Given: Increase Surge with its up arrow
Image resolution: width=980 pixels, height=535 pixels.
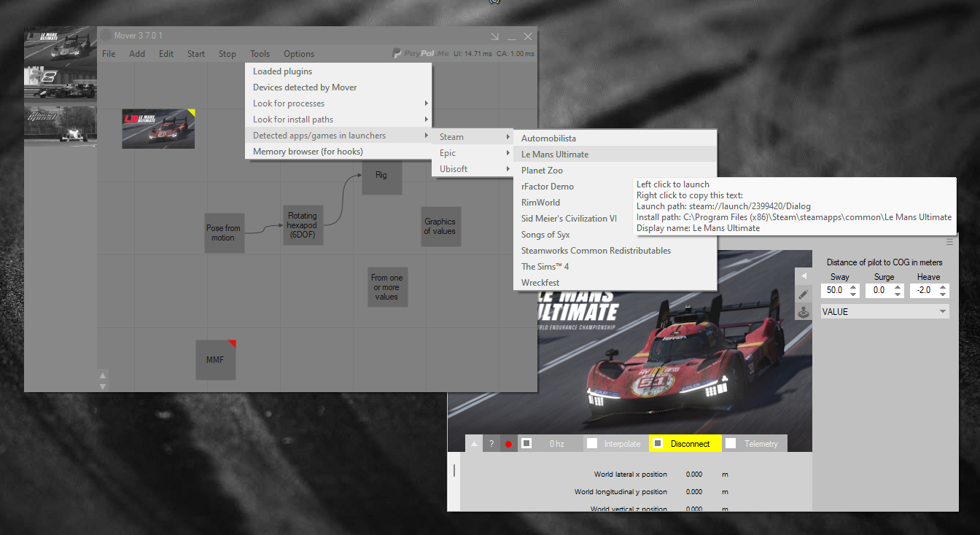Looking at the screenshot, I should [x=898, y=287].
